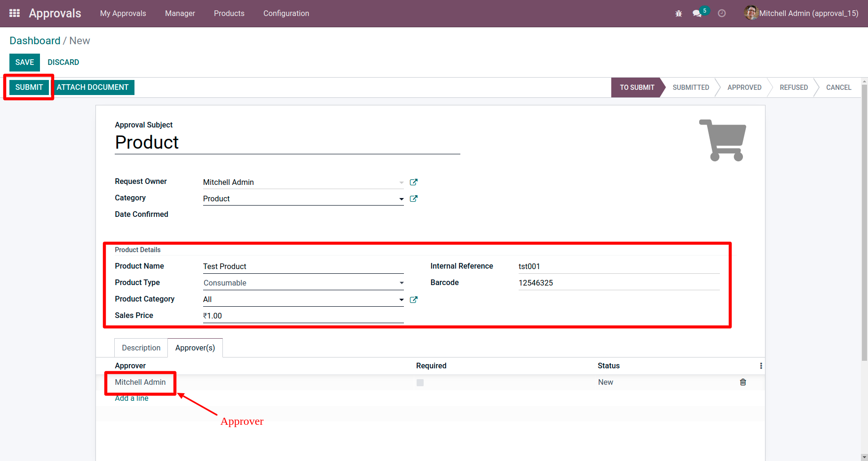Select the Refused status stage
The width and height of the screenshot is (868, 461).
794,87
